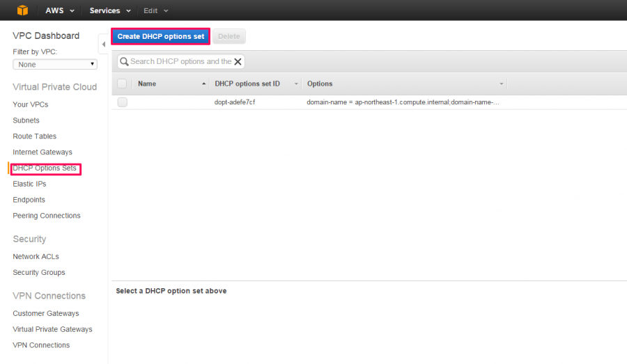Click the search magnifier icon
The height and width of the screenshot is (364, 627).
pos(125,61)
